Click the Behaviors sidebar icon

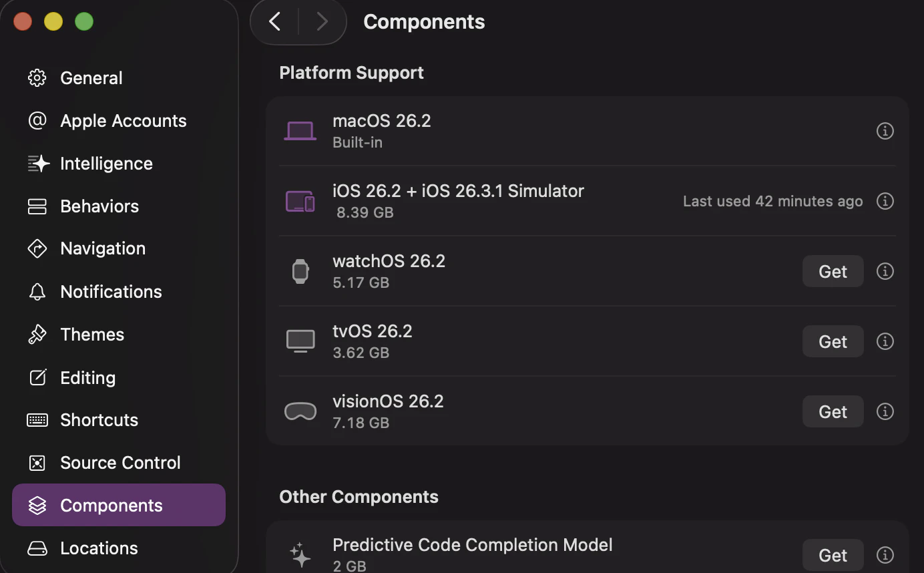click(x=37, y=206)
